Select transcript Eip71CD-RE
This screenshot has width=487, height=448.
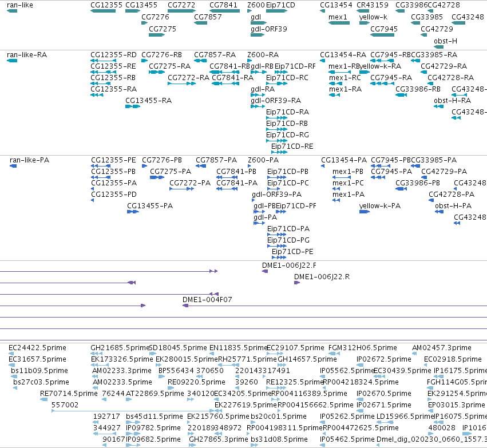279,152
